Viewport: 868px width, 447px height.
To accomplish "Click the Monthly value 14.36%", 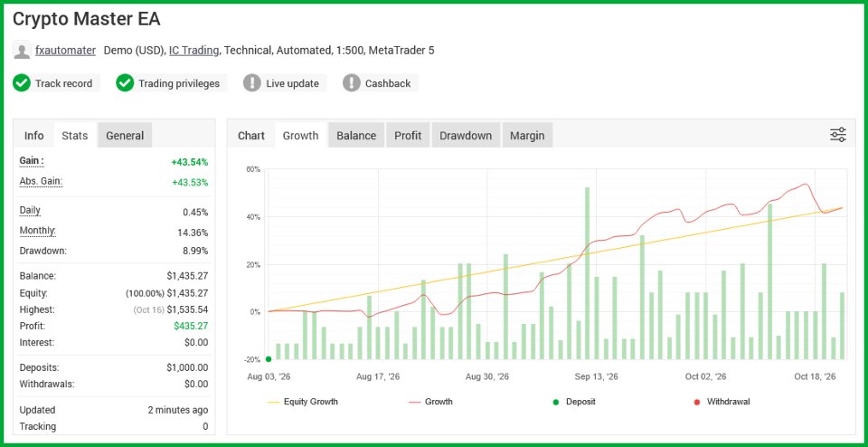I will click(x=193, y=233).
